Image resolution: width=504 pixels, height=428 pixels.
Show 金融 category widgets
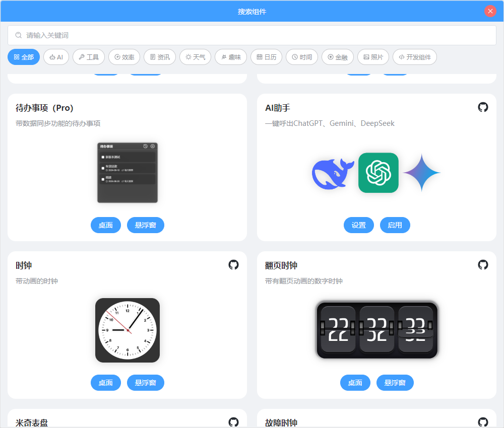coord(338,57)
